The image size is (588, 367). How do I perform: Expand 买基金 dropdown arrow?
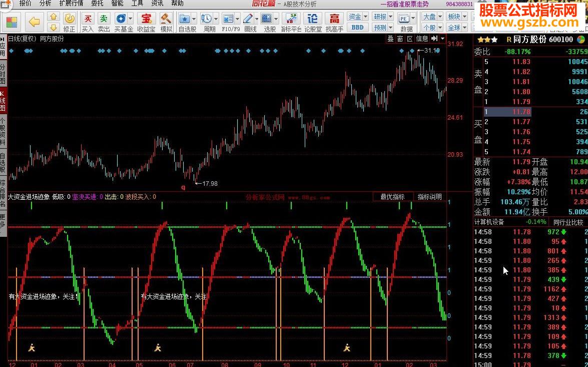pyautogui.click(x=130, y=18)
